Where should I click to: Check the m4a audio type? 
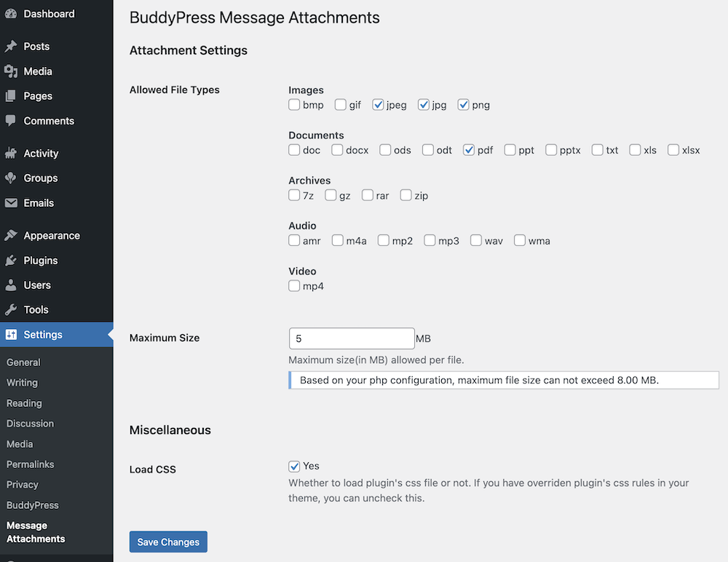coord(338,240)
